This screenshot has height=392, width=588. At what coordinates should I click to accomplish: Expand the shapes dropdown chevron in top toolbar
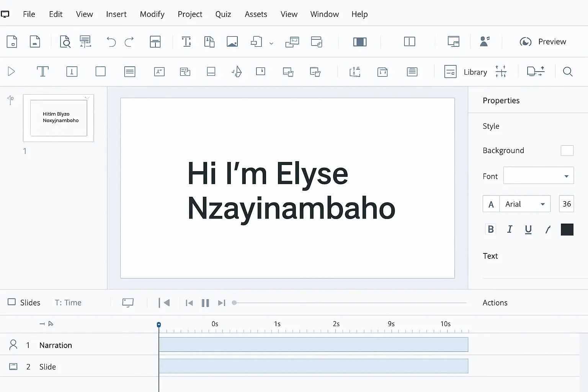[271, 43]
